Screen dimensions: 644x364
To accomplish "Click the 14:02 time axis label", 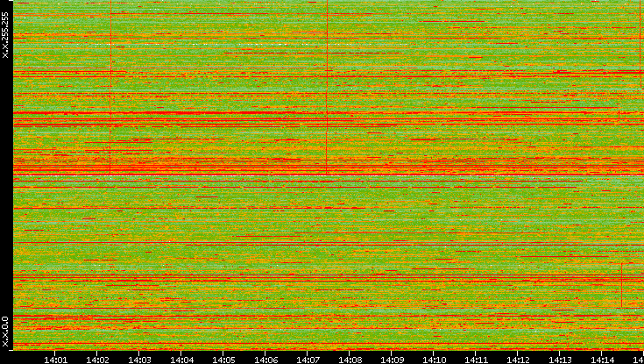I will 97,360.
